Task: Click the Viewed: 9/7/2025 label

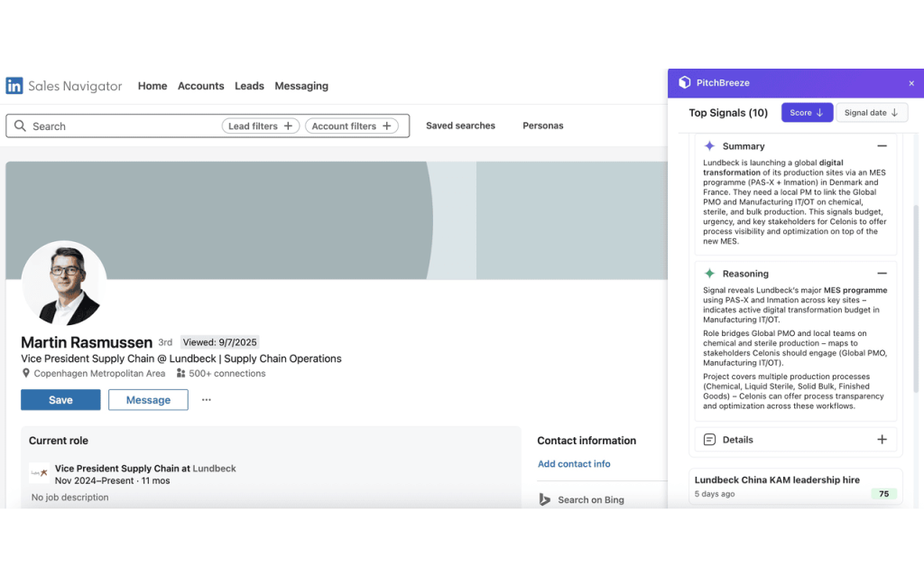Action: point(220,342)
